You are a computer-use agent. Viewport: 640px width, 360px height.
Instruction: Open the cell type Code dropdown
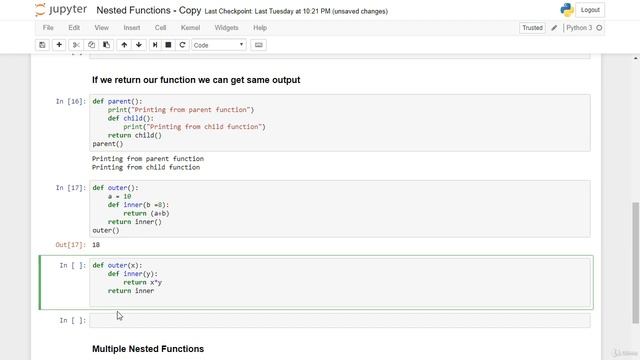[219, 45]
